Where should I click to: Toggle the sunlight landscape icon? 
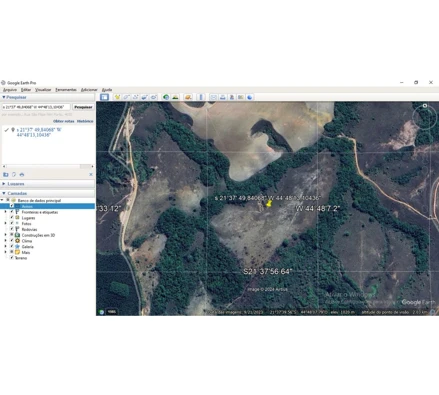coord(175,97)
